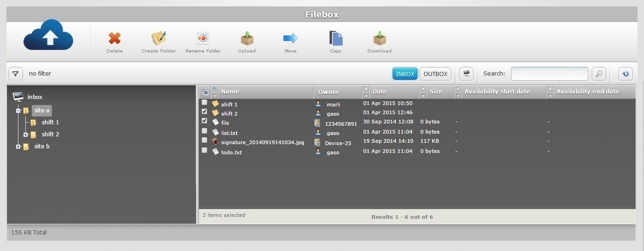The width and height of the screenshot is (644, 251).
Task: Click the Rename Folder icon
Action: coord(203,38)
